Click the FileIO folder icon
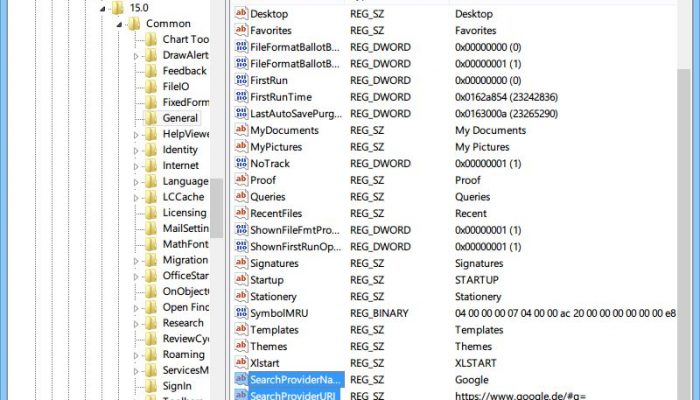This screenshot has height=400, width=700. pos(151,86)
